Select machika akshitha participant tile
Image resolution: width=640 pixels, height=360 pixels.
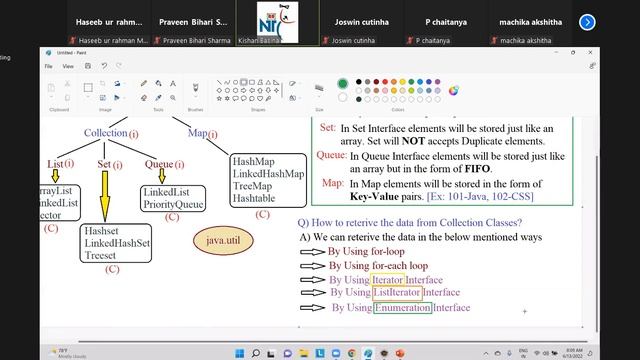pos(530,22)
